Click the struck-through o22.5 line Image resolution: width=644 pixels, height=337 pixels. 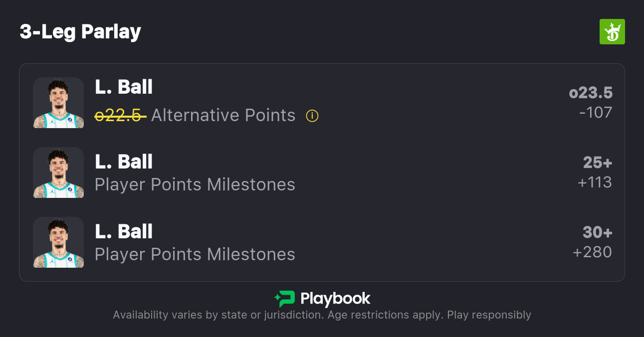tap(120, 116)
